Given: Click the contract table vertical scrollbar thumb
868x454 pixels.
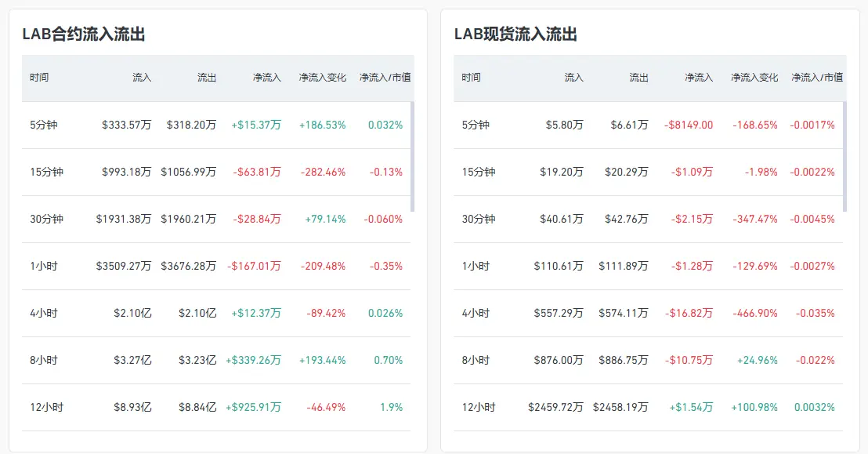Looking at the screenshot, I should click(x=412, y=156).
